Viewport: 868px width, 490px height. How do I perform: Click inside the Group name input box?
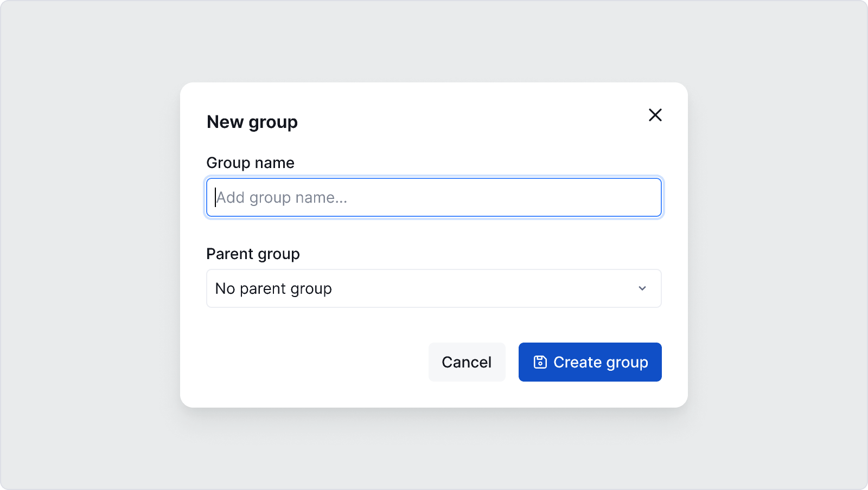click(434, 197)
